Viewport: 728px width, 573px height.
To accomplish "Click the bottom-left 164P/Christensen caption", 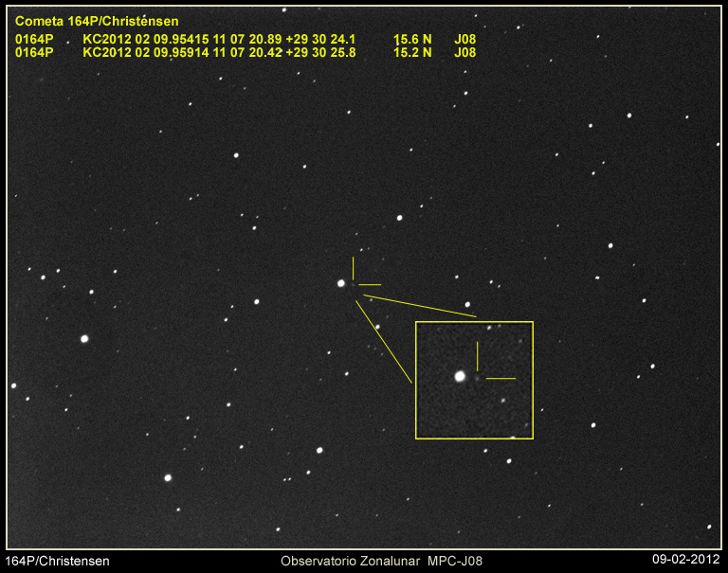I will click(x=58, y=561).
